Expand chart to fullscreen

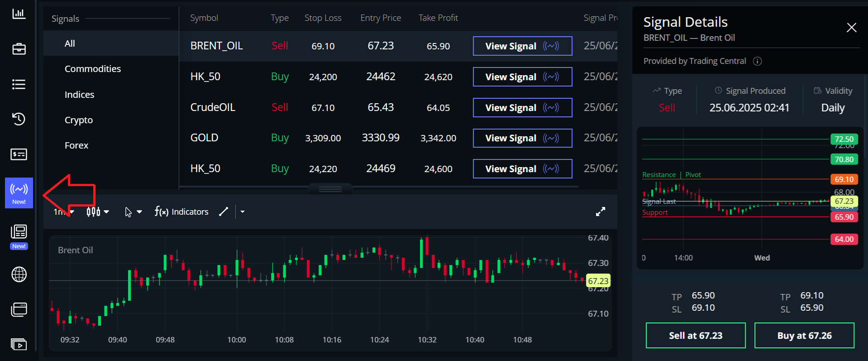tap(600, 212)
